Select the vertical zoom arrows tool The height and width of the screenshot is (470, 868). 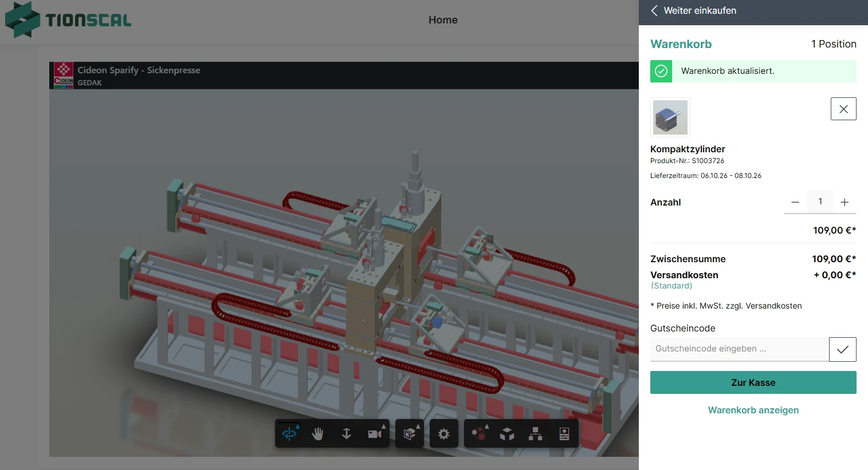click(x=346, y=434)
